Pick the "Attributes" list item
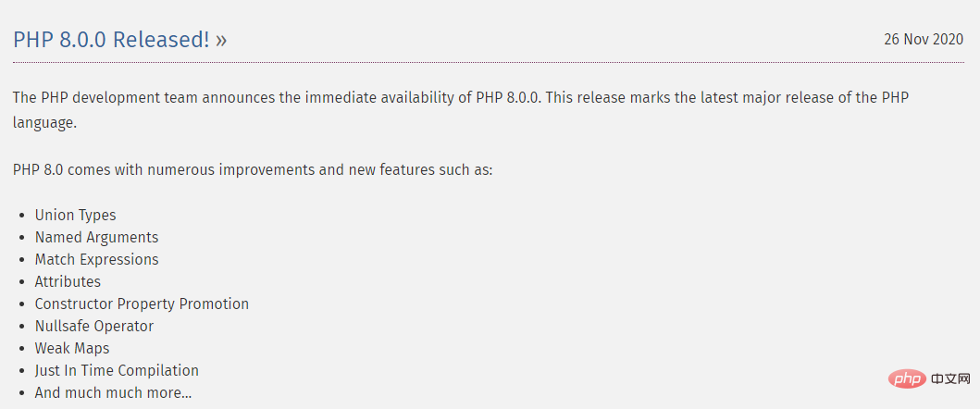This screenshot has height=409, width=980. tap(68, 281)
